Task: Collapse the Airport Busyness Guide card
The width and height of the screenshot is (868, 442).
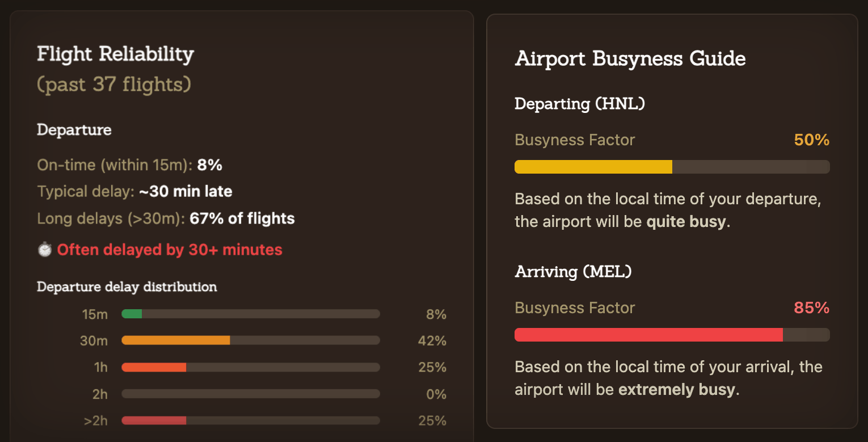Action: pos(630,58)
